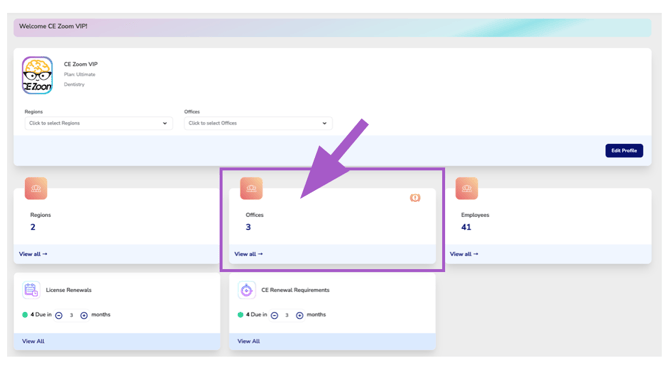Click the orange Regions card icon
The image size is (670, 369).
click(x=36, y=188)
